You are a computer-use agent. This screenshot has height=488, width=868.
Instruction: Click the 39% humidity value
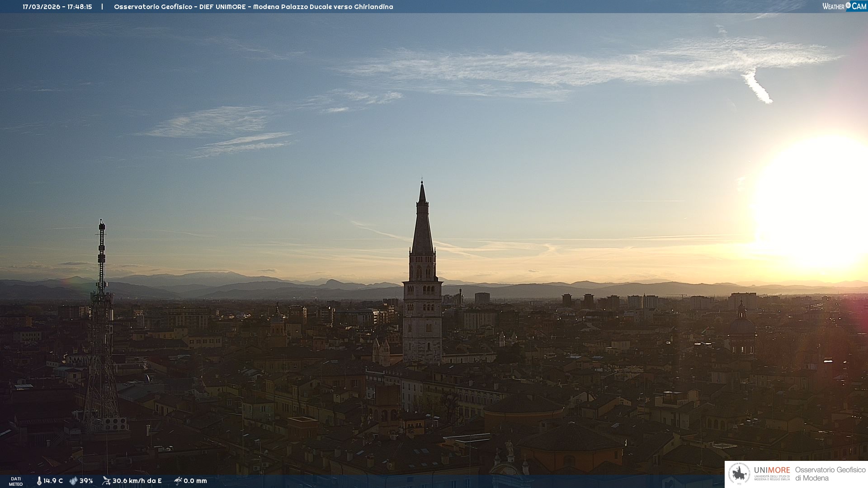(x=86, y=481)
